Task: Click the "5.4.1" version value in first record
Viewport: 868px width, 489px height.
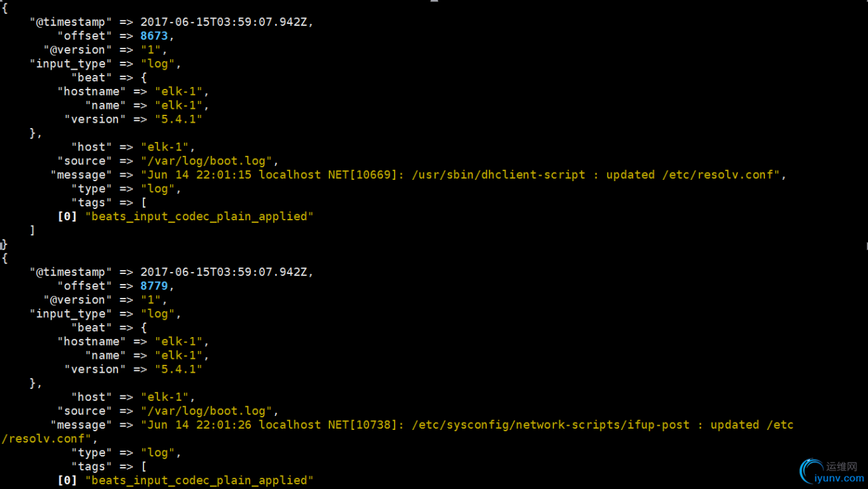Action: [178, 119]
